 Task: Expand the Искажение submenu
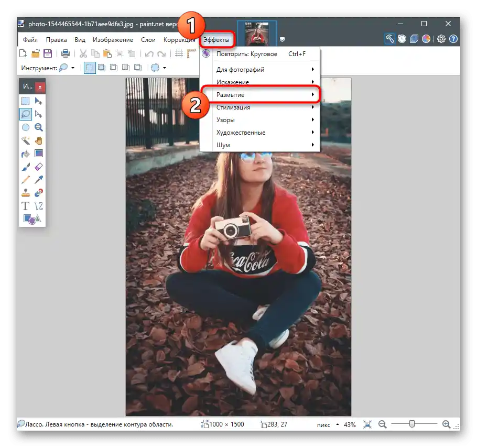point(260,82)
